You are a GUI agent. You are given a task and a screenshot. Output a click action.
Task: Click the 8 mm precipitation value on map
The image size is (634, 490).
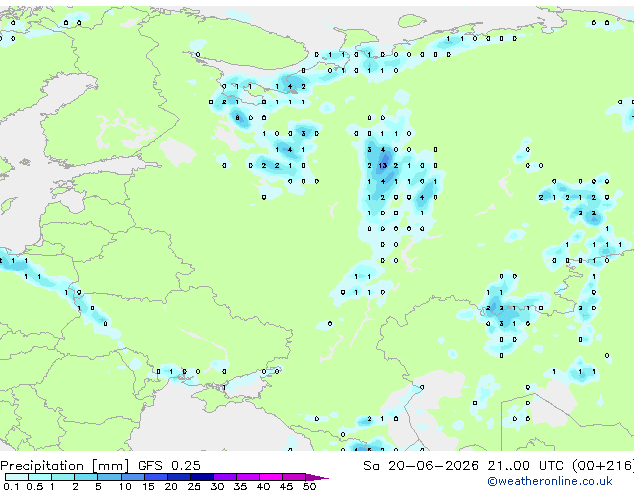tap(237, 118)
